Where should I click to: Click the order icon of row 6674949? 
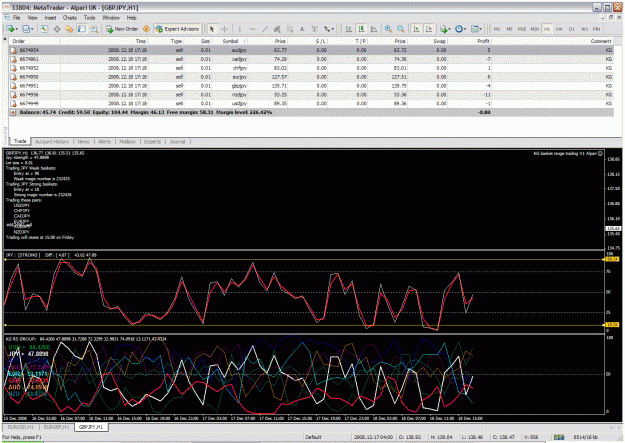[14, 104]
